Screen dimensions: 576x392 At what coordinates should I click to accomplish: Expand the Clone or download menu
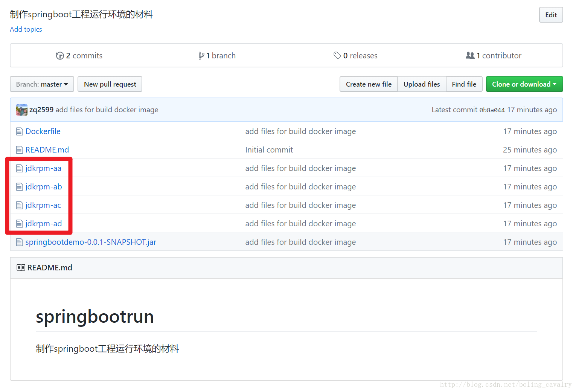point(524,84)
